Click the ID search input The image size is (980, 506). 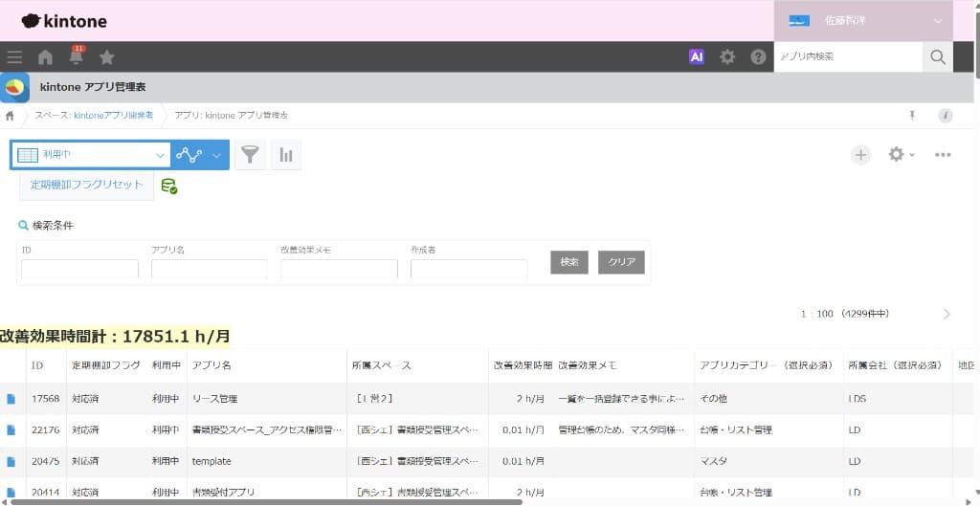(80, 269)
